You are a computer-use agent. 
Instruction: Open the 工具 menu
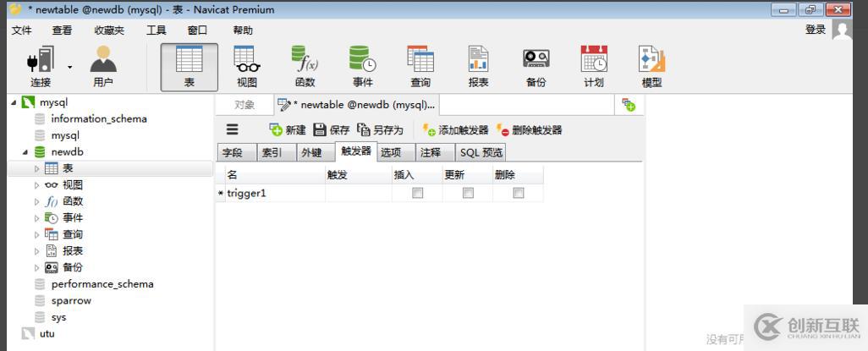[157, 30]
